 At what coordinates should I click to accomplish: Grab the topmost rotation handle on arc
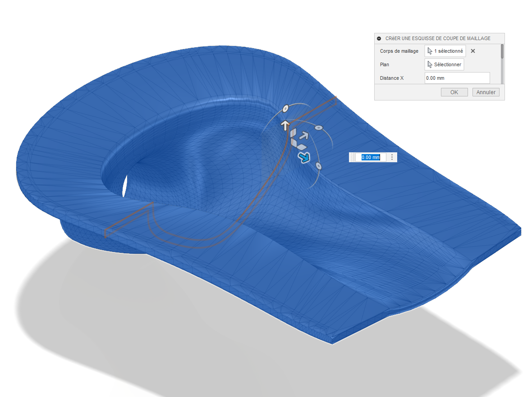pyautogui.click(x=285, y=108)
